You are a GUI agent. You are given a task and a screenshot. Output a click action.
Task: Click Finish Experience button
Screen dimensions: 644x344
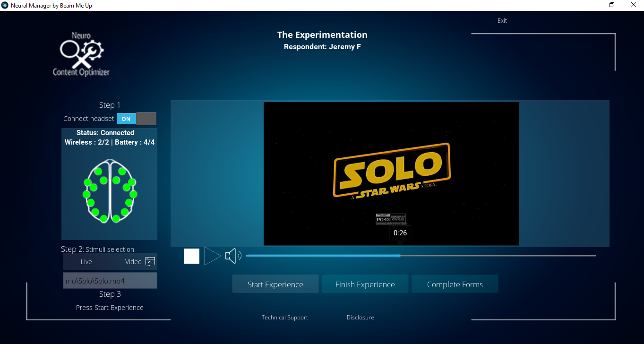click(365, 284)
